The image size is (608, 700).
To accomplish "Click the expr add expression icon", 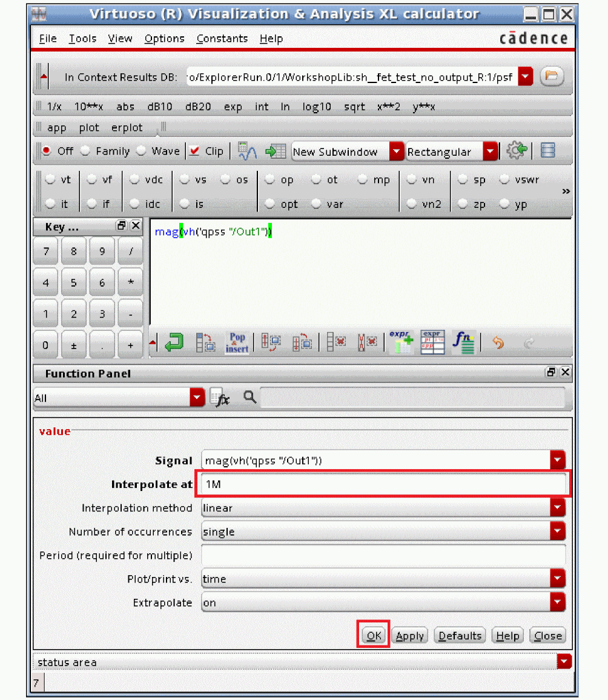I will (401, 342).
